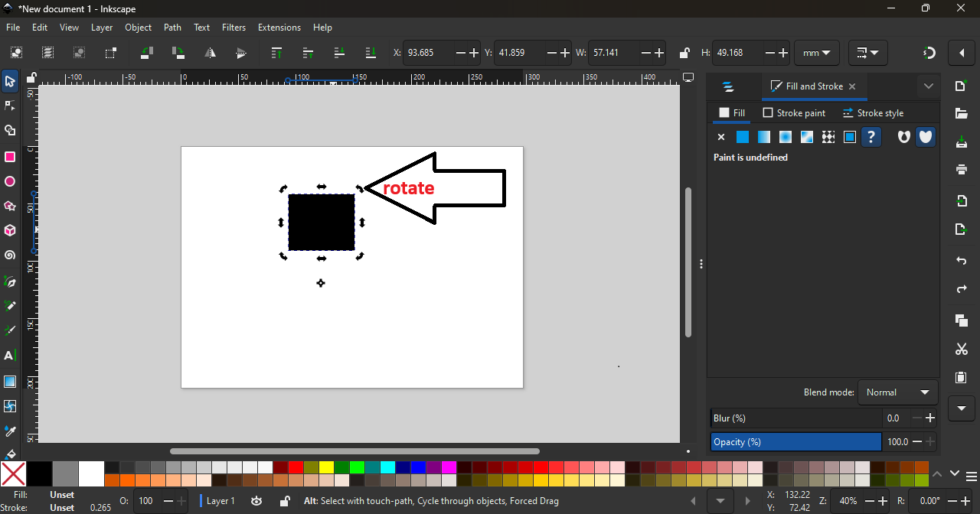Pick the Rectangle tool
The image size is (980, 514).
click(10, 157)
